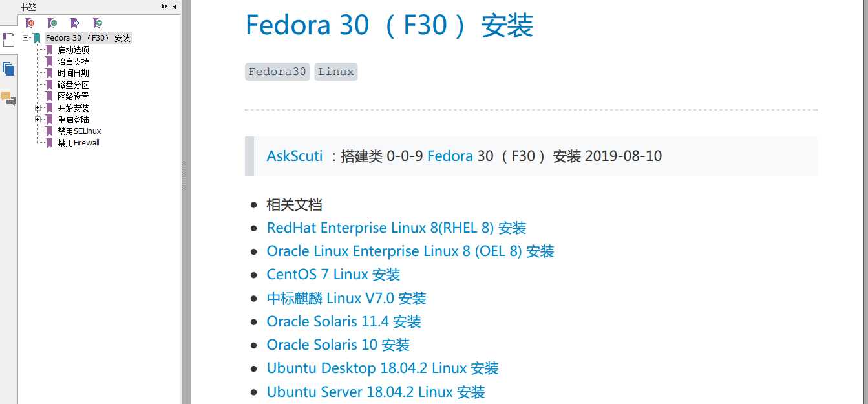Click the add bookmark icon
This screenshot has height=404, width=868.
point(52,23)
